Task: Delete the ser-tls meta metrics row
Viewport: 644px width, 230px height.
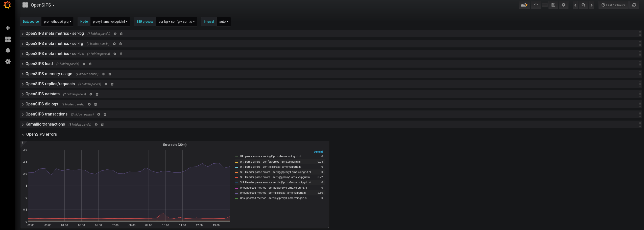Action: pyautogui.click(x=121, y=54)
